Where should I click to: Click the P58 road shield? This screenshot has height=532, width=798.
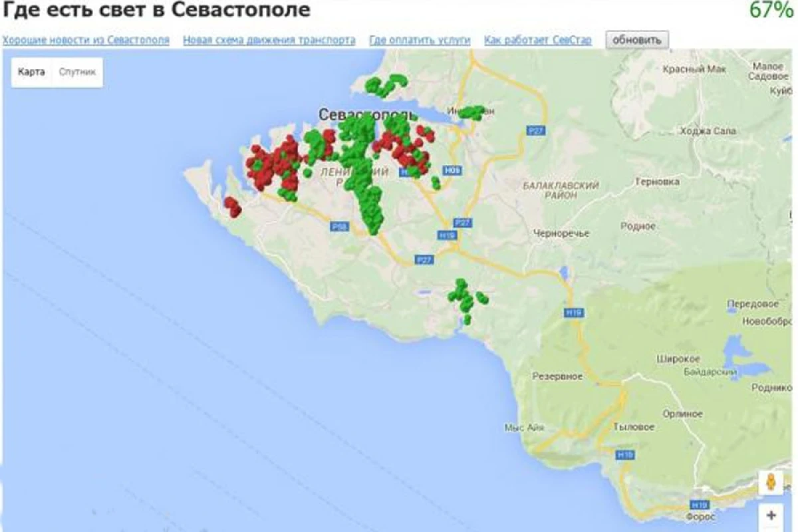click(x=339, y=227)
